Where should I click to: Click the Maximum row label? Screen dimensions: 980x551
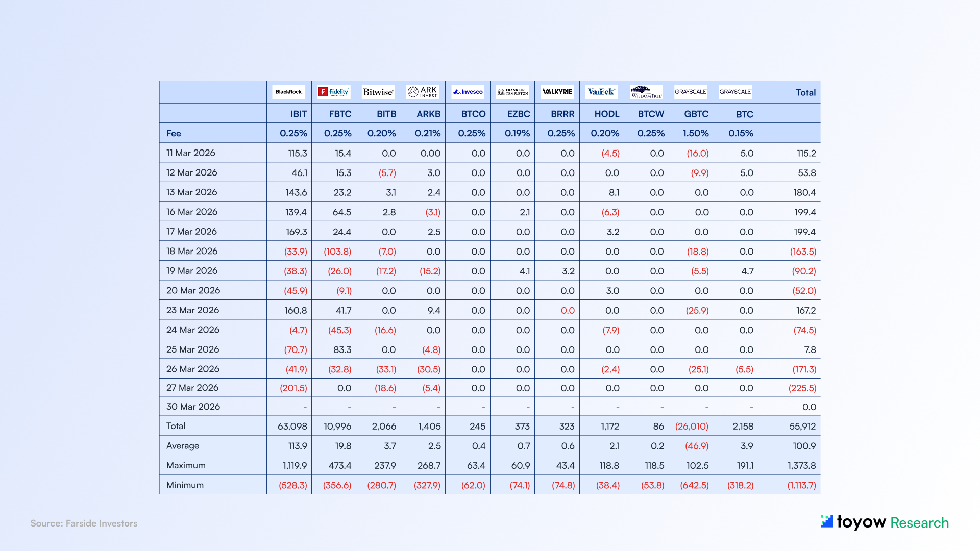point(186,465)
